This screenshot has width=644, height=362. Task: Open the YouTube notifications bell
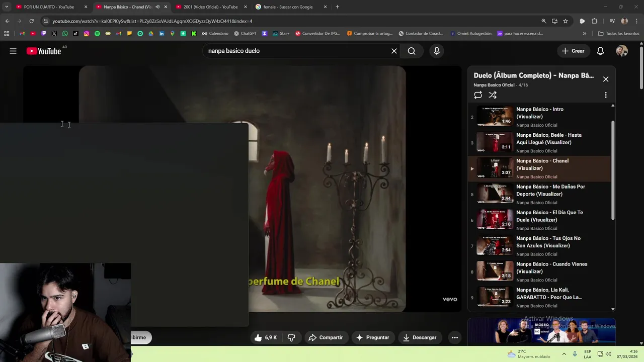[x=600, y=51]
